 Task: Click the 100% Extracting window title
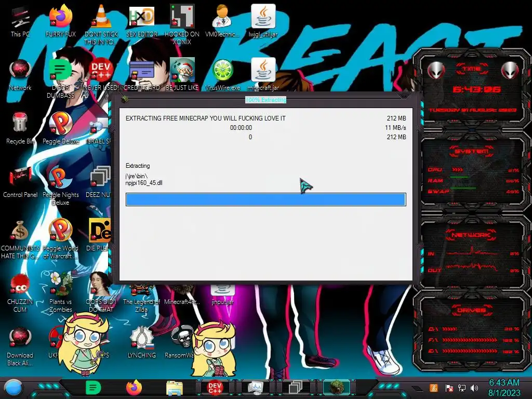[x=265, y=100]
